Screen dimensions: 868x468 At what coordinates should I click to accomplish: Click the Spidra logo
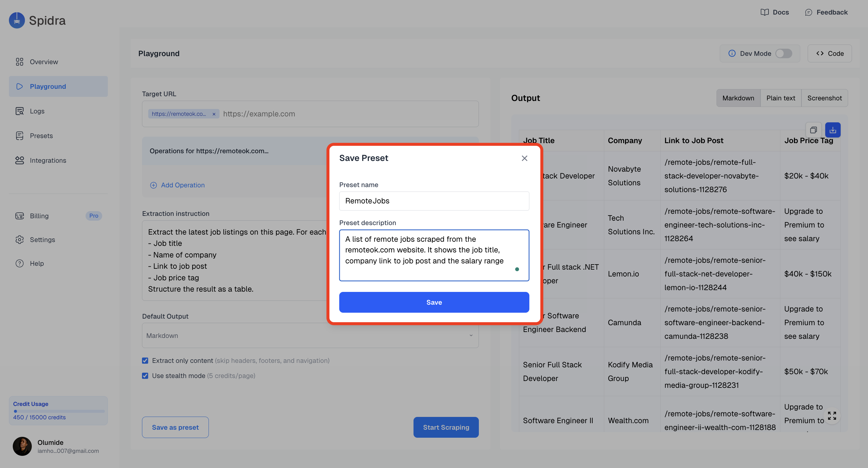pos(17,20)
